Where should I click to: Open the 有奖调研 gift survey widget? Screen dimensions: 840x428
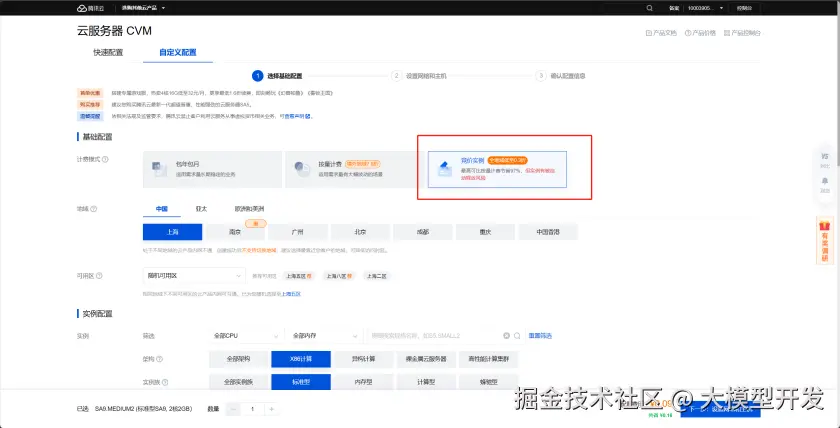pyautogui.click(x=824, y=240)
